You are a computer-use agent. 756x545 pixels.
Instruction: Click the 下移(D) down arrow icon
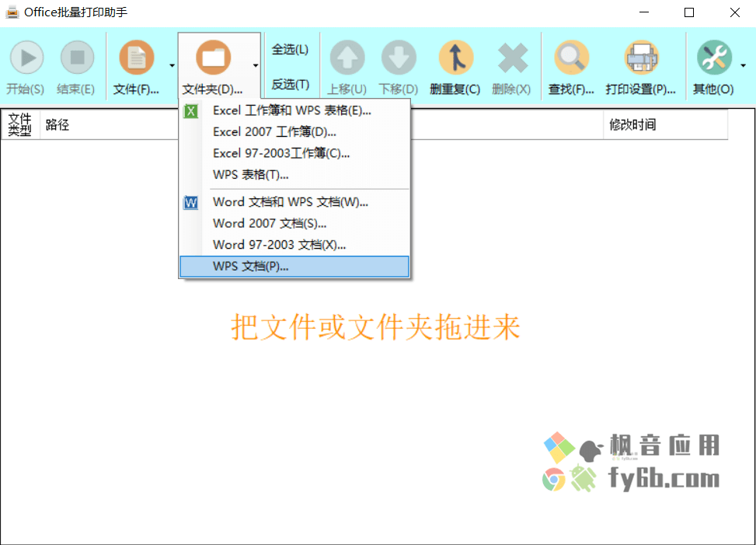click(x=399, y=58)
